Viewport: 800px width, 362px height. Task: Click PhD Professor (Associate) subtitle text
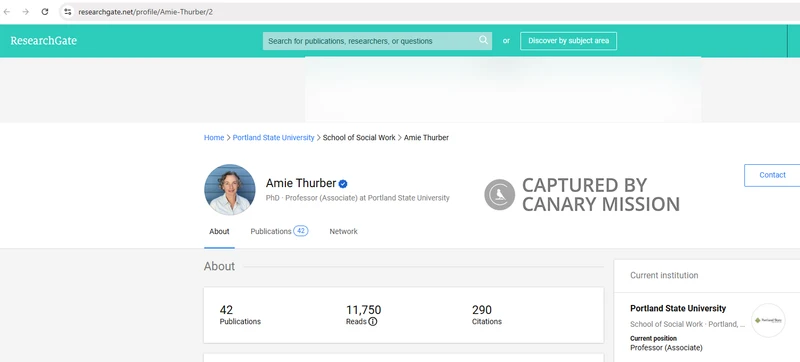[358, 198]
